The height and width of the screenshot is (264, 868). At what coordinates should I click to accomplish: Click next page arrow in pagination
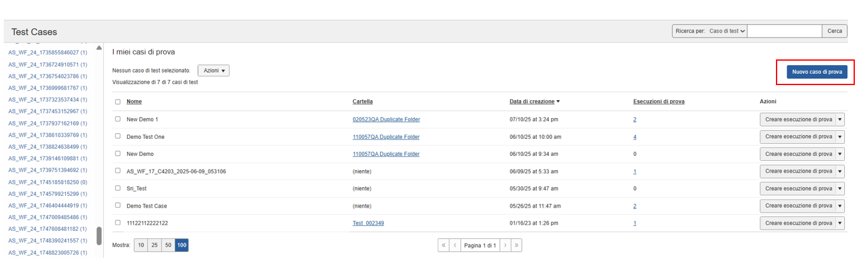pyautogui.click(x=505, y=246)
